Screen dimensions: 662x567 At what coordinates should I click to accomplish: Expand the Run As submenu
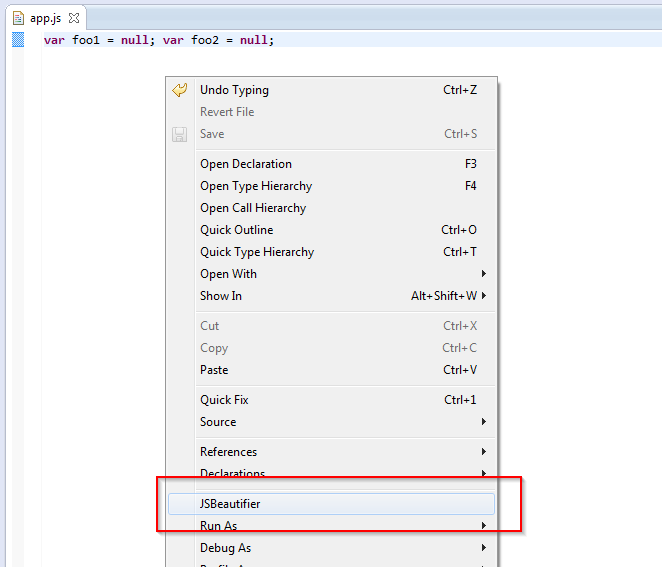pyautogui.click(x=331, y=526)
